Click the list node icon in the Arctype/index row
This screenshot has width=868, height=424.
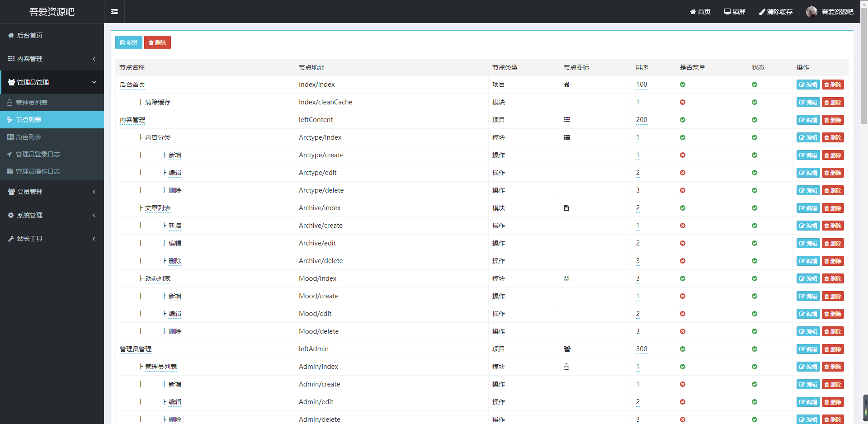(567, 137)
